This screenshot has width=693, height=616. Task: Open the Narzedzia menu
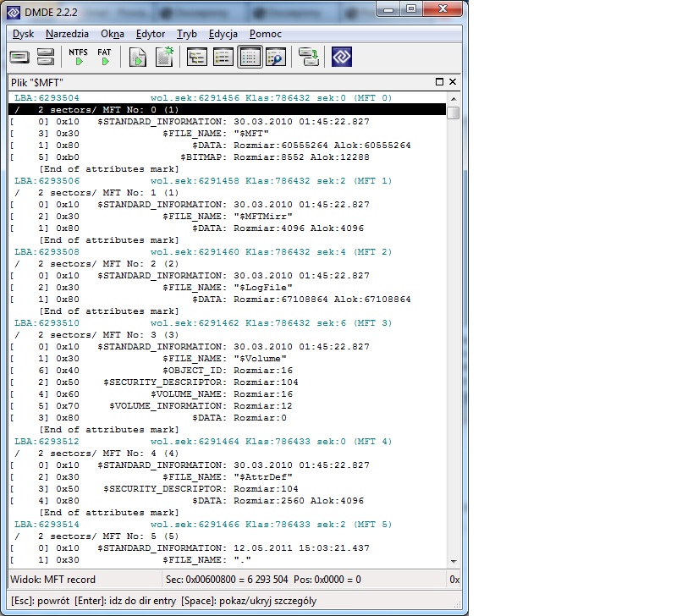[x=67, y=34]
